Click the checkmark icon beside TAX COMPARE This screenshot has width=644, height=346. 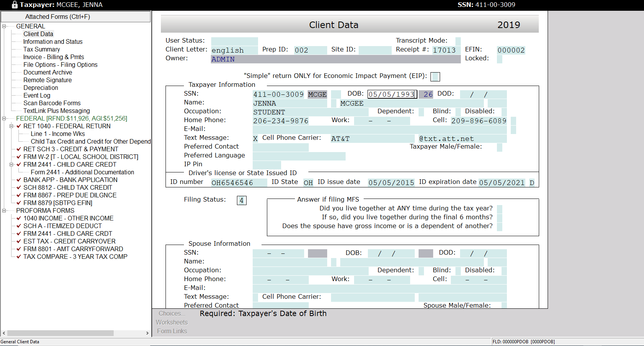(x=19, y=257)
